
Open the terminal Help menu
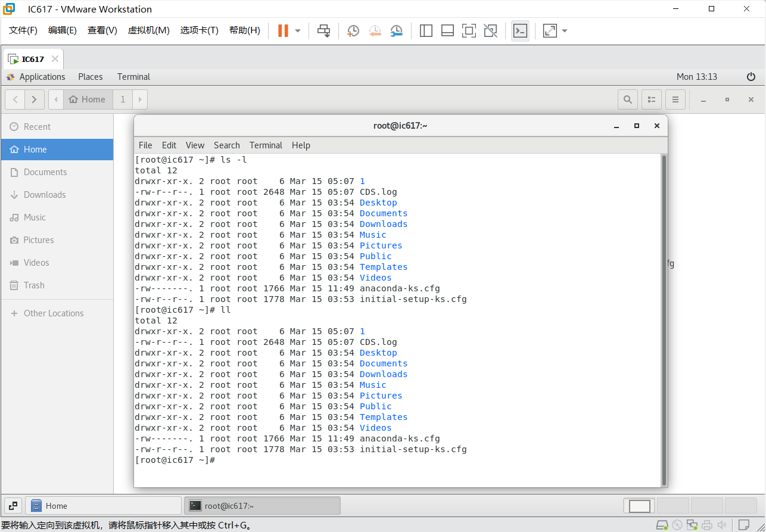(301, 145)
